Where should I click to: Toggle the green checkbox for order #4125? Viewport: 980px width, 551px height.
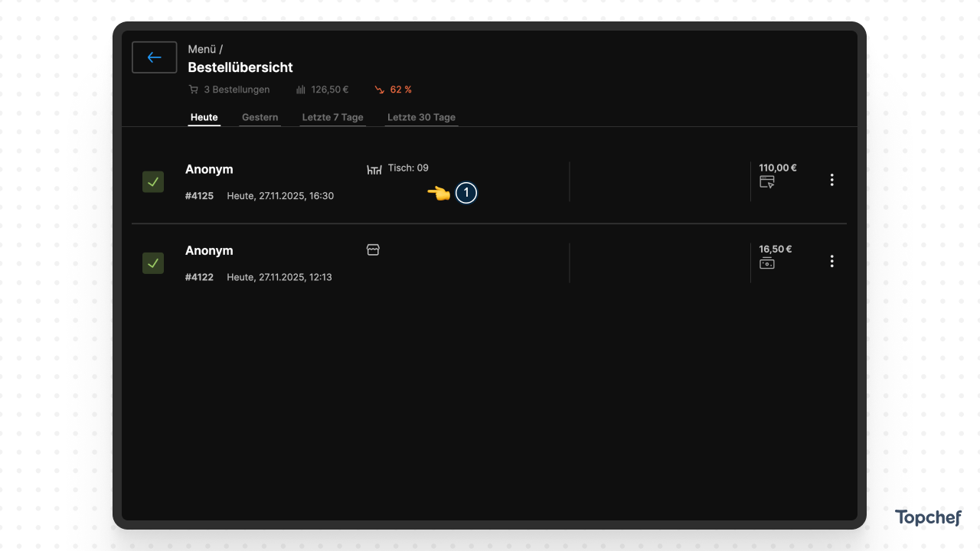(153, 182)
